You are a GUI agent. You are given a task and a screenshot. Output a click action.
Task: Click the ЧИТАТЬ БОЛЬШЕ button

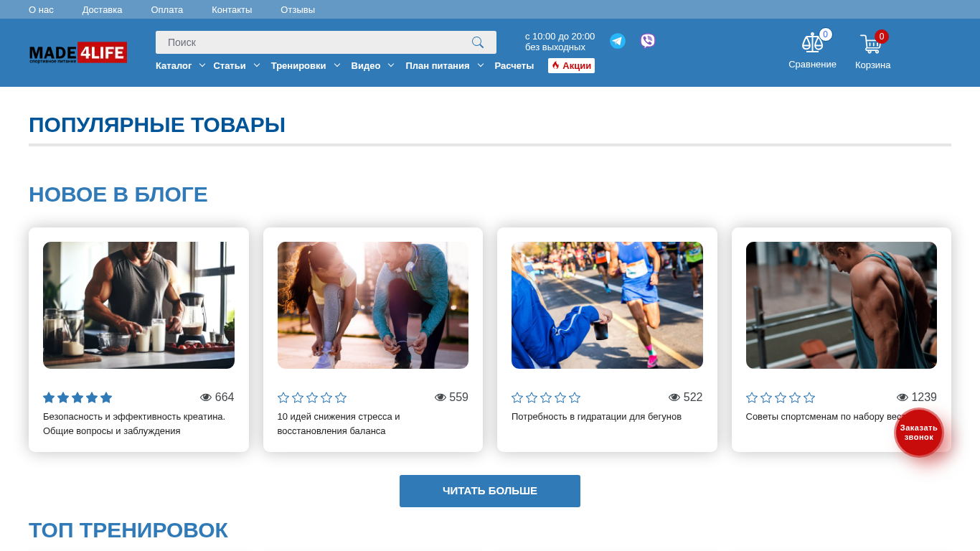(490, 491)
